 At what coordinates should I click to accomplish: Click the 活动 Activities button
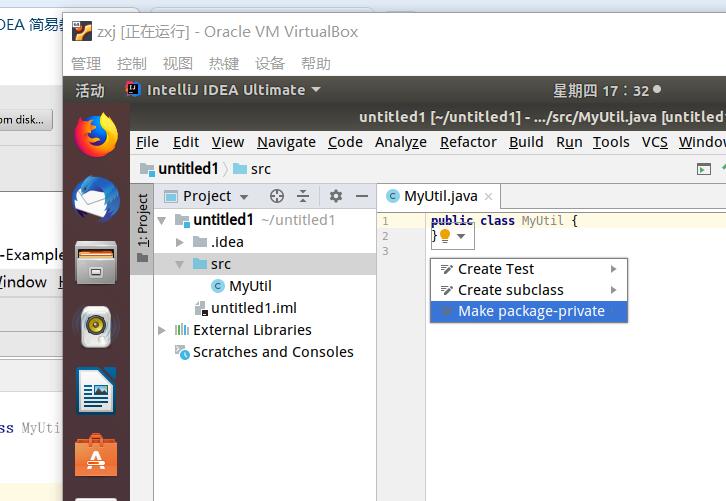tap(90, 90)
